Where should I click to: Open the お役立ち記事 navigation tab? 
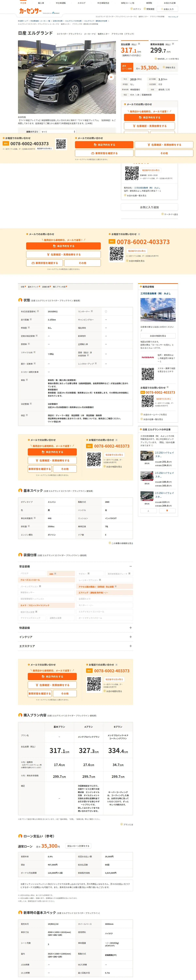(169, 3)
